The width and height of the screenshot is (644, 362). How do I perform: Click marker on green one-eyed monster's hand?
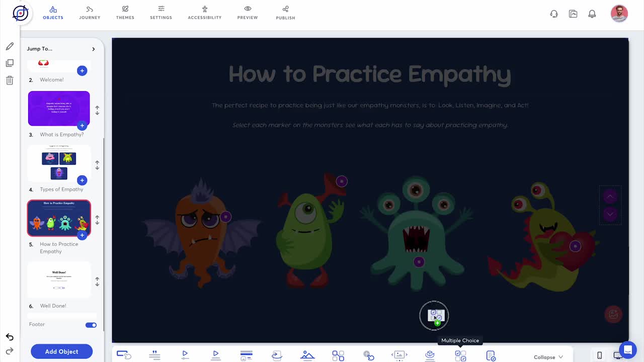342,181
